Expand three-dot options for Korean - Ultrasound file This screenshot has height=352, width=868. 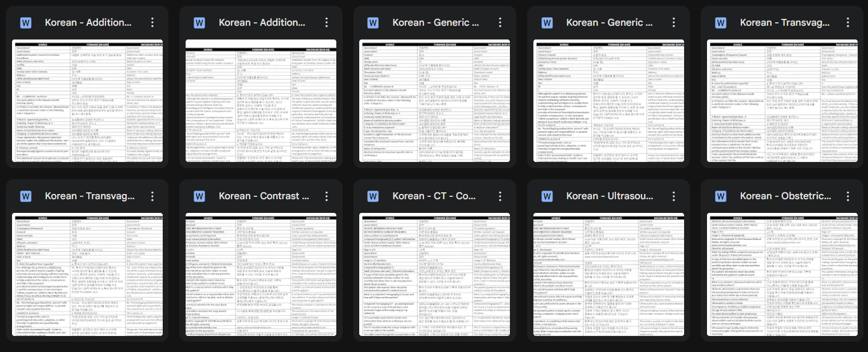tap(673, 196)
